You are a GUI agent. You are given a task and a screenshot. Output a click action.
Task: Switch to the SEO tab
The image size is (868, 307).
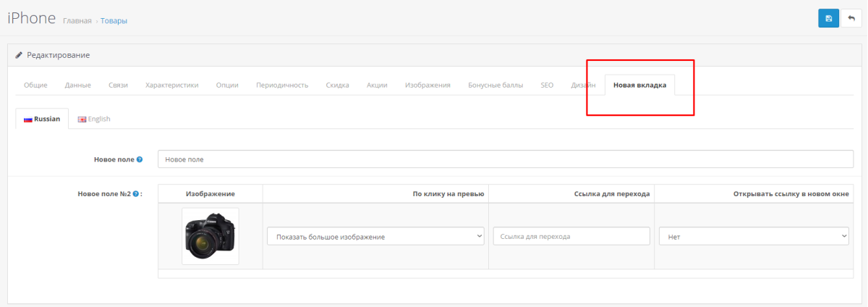pyautogui.click(x=547, y=85)
